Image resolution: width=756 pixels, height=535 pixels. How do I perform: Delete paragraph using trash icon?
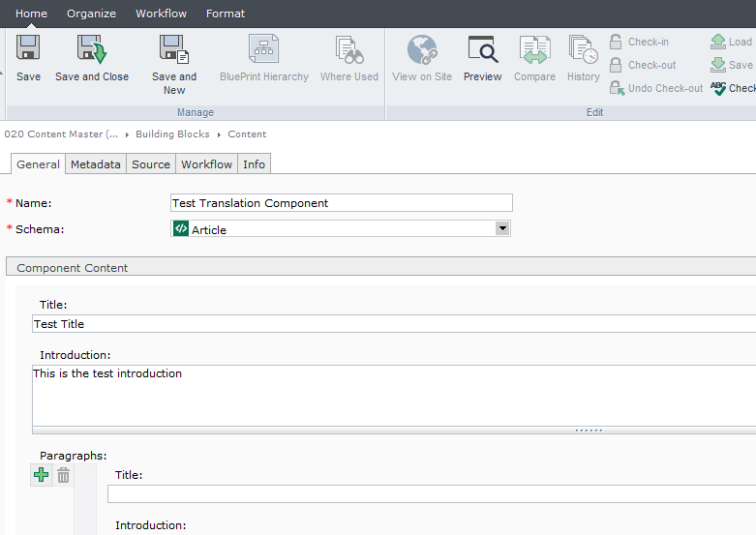click(63, 475)
